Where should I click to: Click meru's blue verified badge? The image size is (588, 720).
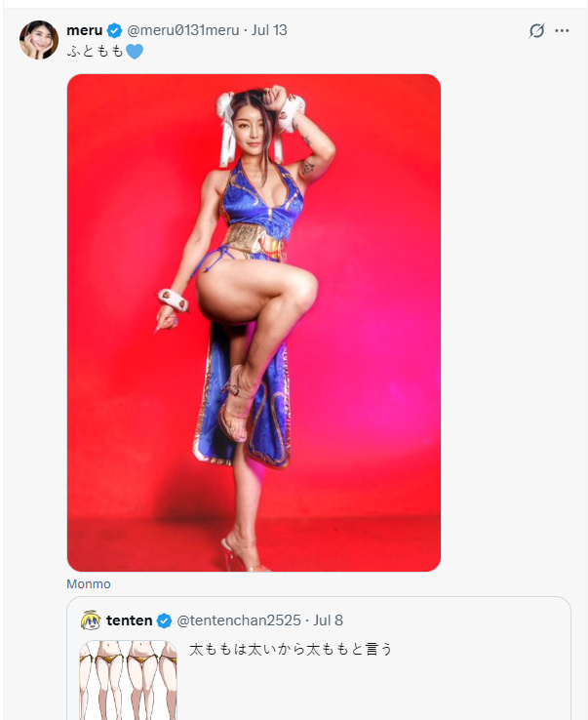114,31
